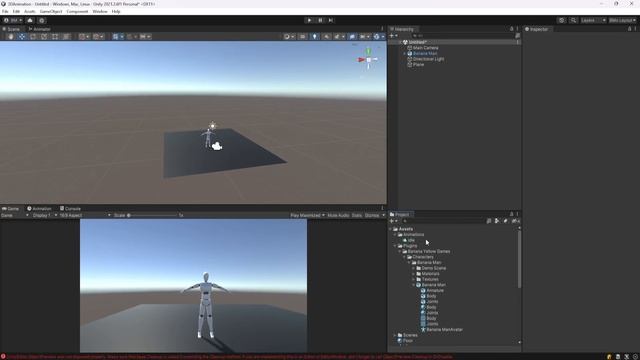Expand Banana Man in Hierarchy

coord(404,53)
